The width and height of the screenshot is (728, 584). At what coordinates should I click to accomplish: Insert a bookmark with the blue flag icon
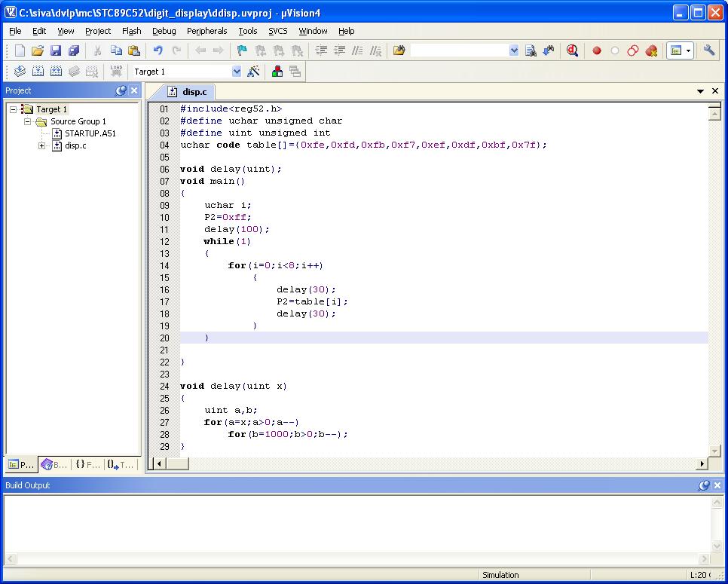tap(240, 50)
